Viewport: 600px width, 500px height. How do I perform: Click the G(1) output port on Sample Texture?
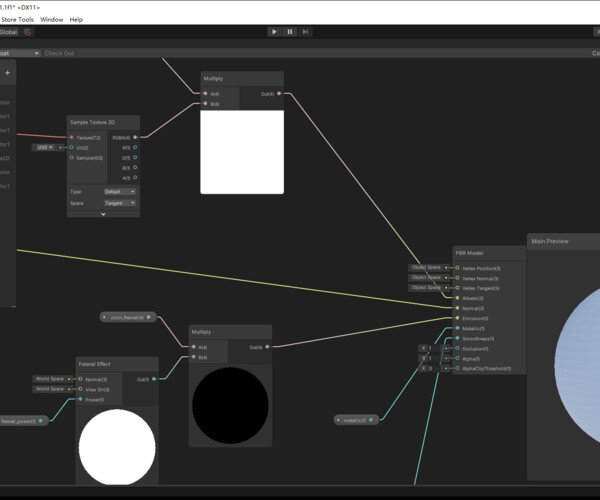click(x=135, y=157)
